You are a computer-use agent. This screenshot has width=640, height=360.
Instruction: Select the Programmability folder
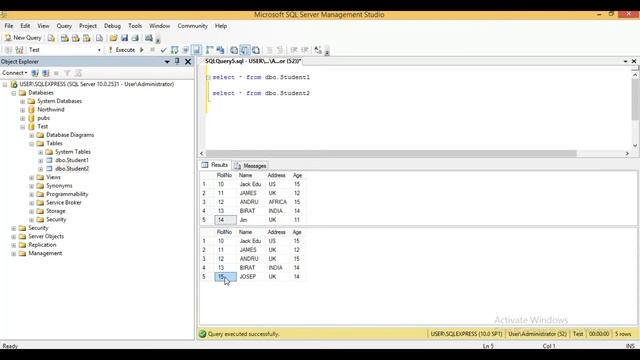pos(67,194)
